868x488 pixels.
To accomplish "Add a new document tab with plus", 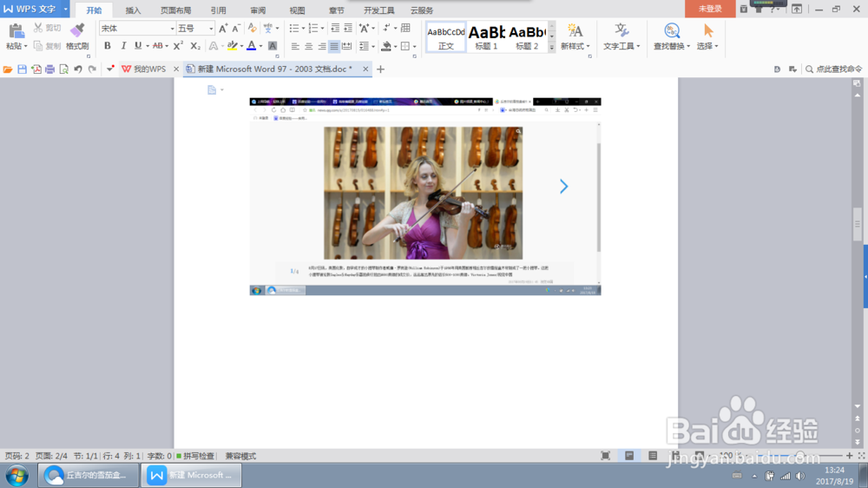I will coord(380,69).
